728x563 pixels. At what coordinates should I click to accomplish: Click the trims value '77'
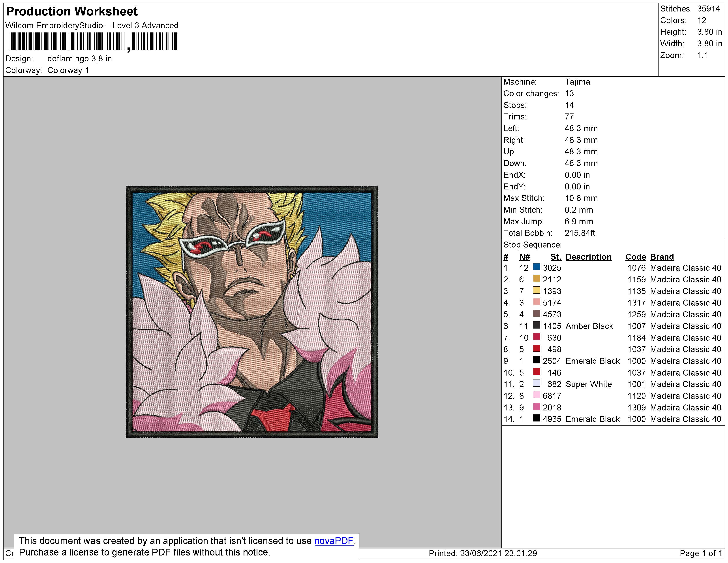[569, 117]
